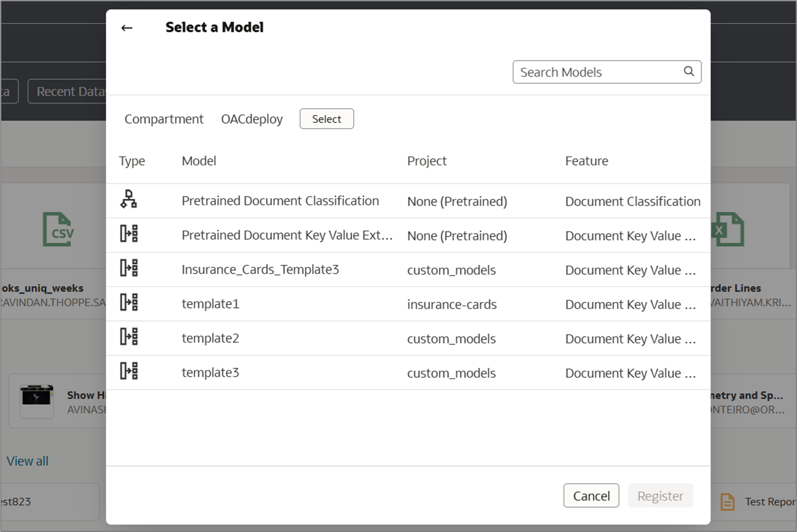797x532 pixels.
Task: Click the magnifier icon in Search Models
Action: click(x=689, y=71)
